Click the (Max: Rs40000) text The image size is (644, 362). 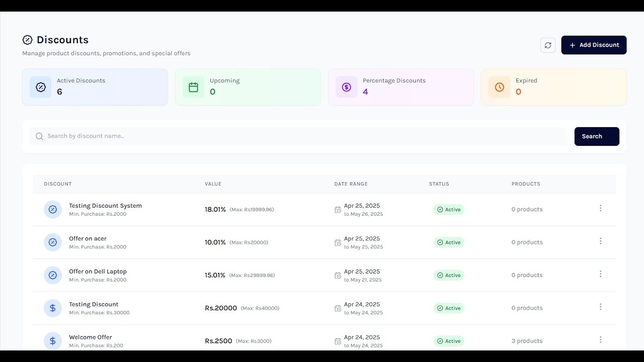coord(260,308)
